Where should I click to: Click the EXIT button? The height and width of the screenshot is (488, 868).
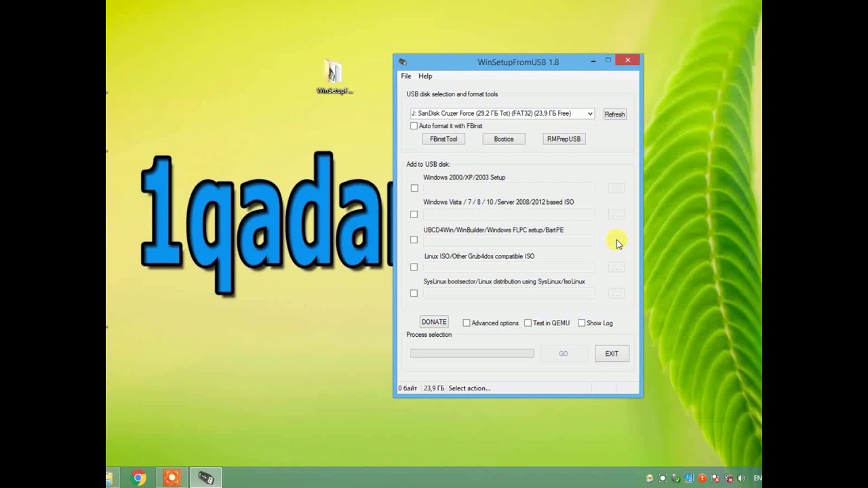[612, 354]
